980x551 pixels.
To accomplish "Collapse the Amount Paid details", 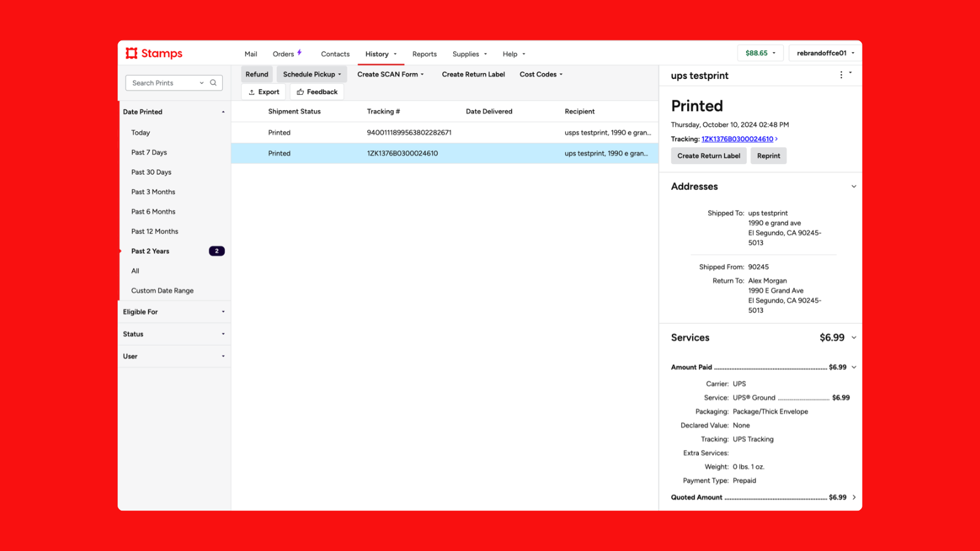I will click(x=854, y=367).
